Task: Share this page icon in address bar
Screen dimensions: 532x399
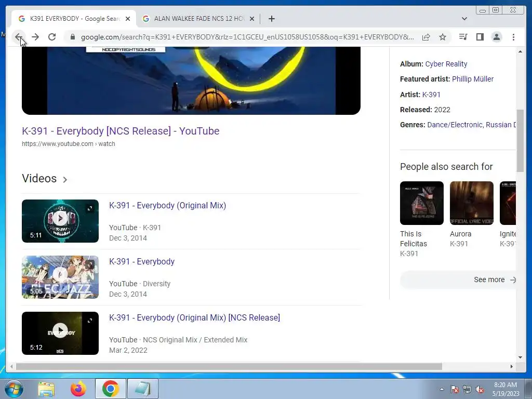Action: (426, 37)
